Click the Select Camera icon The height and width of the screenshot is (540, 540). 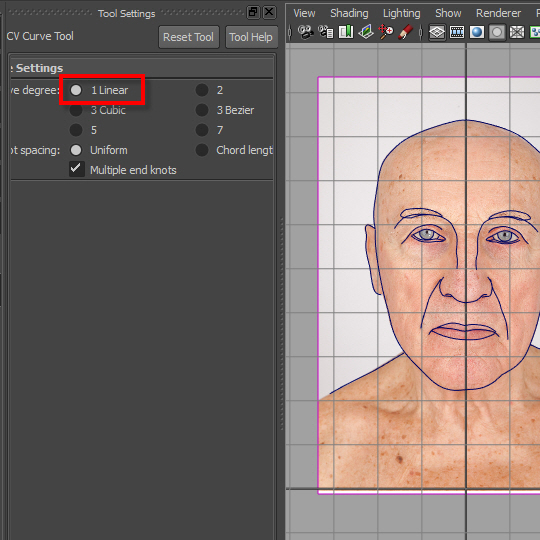(x=305, y=32)
